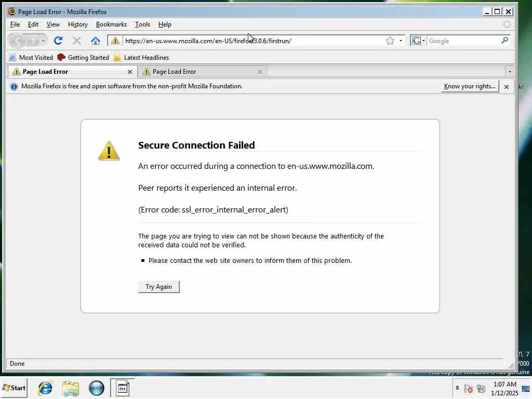Click the warning site identity icon in address bar
The height and width of the screenshot is (399, 532).
[x=115, y=41]
